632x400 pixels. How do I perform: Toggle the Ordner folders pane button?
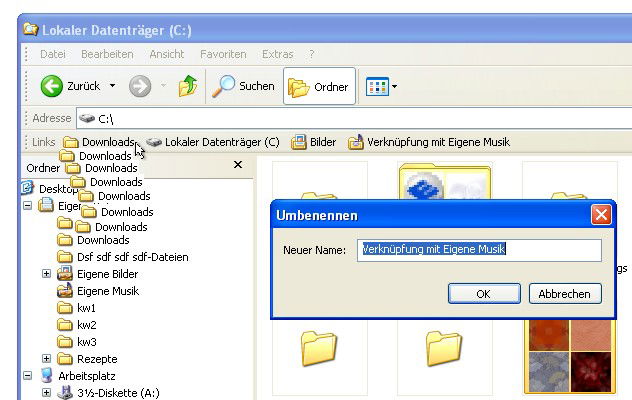click(x=319, y=86)
